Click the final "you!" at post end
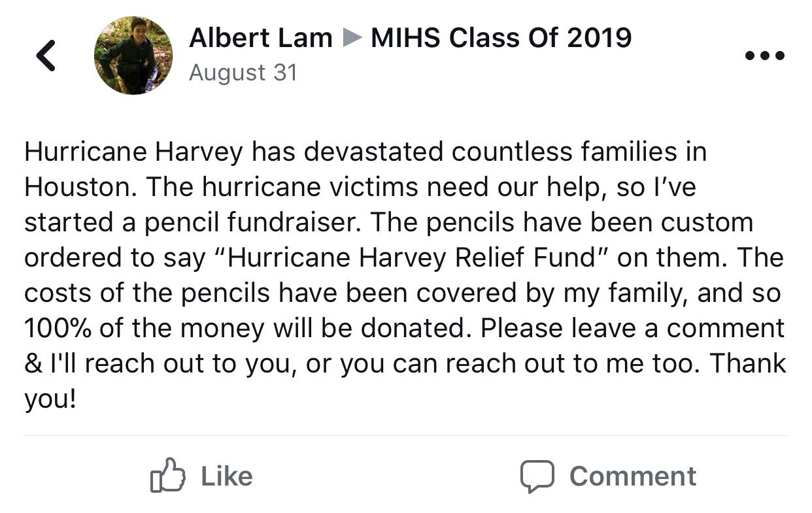The width and height of the screenshot is (812, 513). pos(50,399)
